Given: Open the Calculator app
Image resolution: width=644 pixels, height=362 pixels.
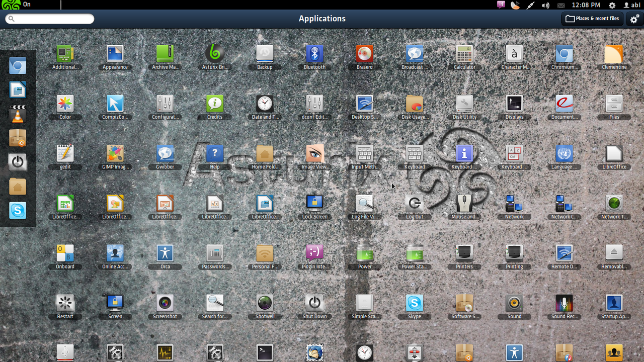Looking at the screenshot, I should 464,54.
